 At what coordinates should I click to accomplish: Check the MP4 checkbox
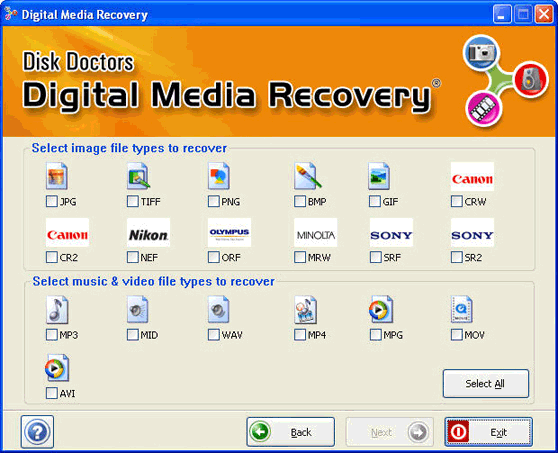pyautogui.click(x=300, y=335)
